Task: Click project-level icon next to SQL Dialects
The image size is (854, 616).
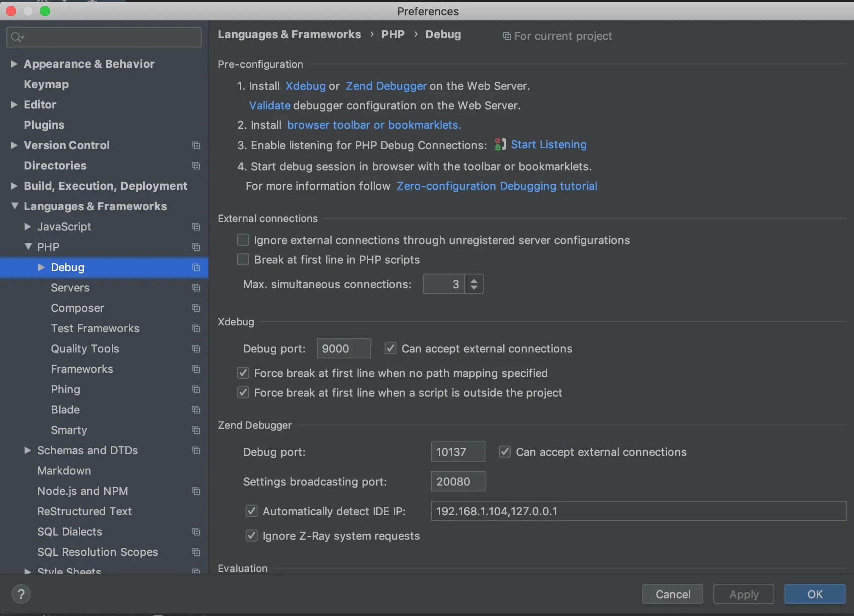Action: pos(196,532)
